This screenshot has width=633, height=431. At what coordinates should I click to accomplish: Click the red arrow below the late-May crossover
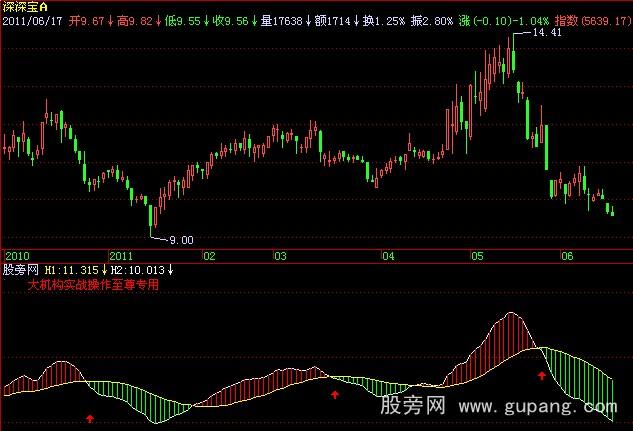tap(542, 376)
